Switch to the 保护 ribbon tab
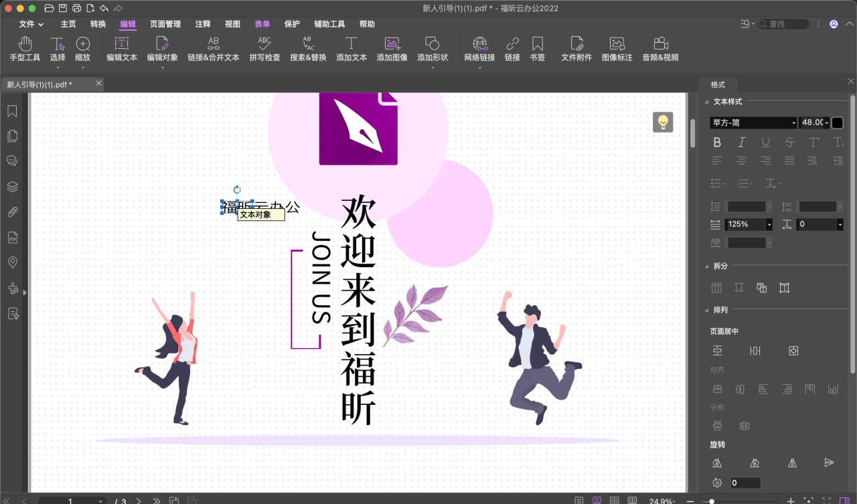This screenshot has height=504, width=857. click(291, 24)
